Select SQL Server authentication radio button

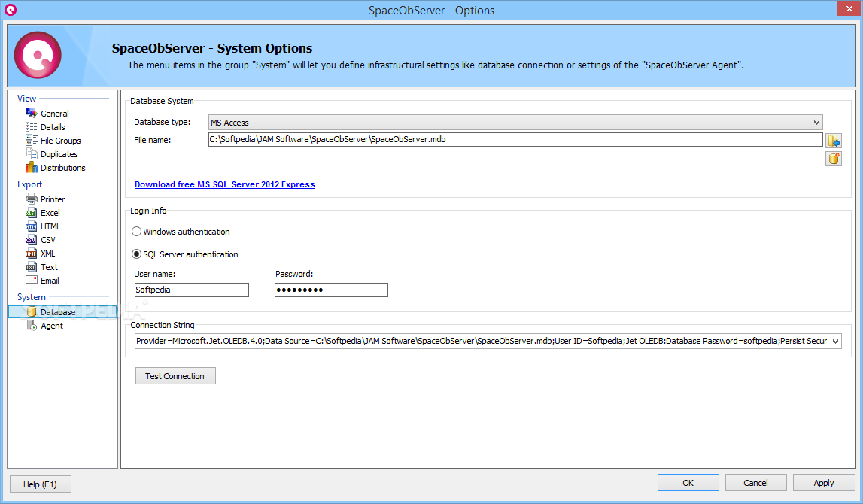point(136,254)
